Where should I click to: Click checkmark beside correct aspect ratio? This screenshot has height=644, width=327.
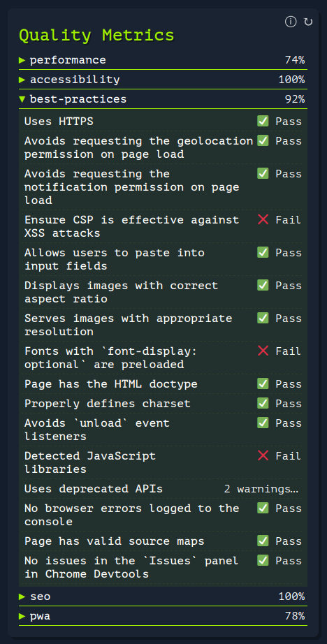coord(263,286)
